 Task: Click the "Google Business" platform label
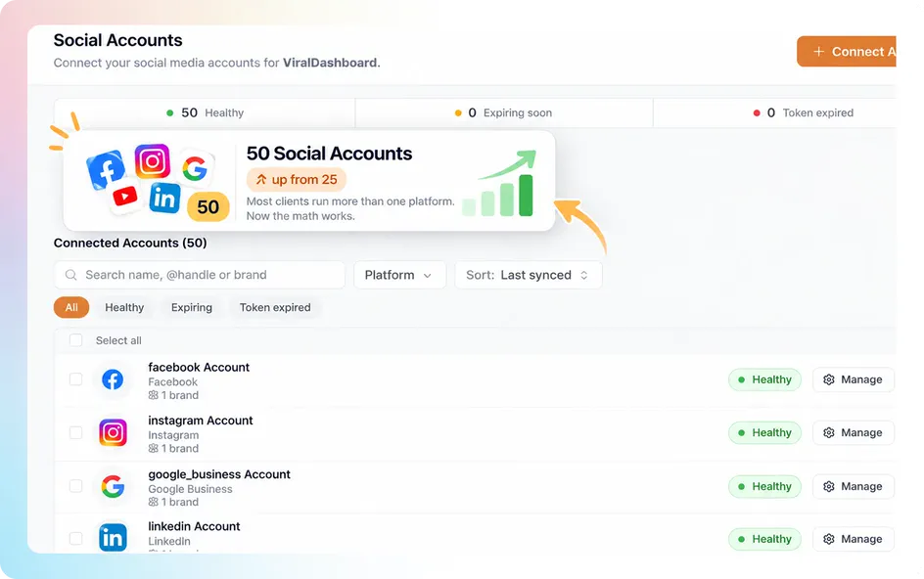[190, 489]
